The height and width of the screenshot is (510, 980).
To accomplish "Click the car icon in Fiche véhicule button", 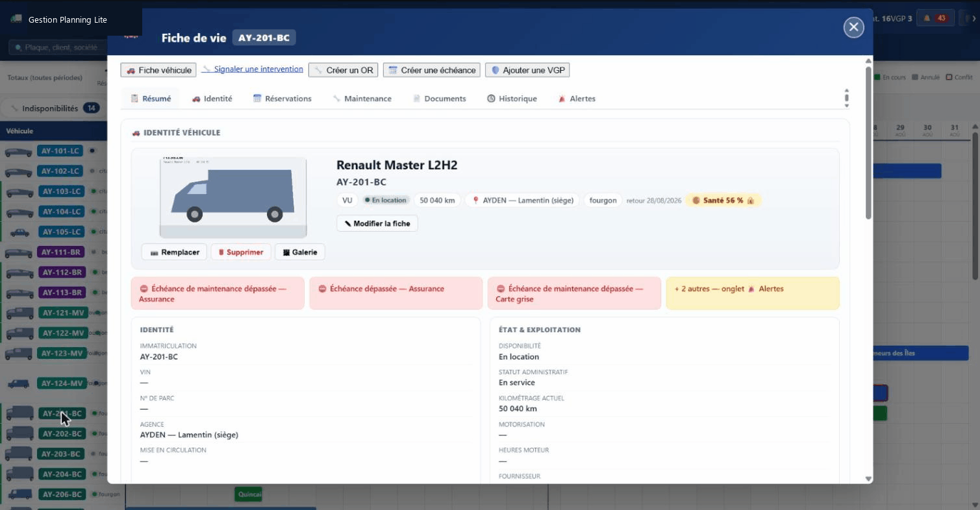I will (x=131, y=70).
